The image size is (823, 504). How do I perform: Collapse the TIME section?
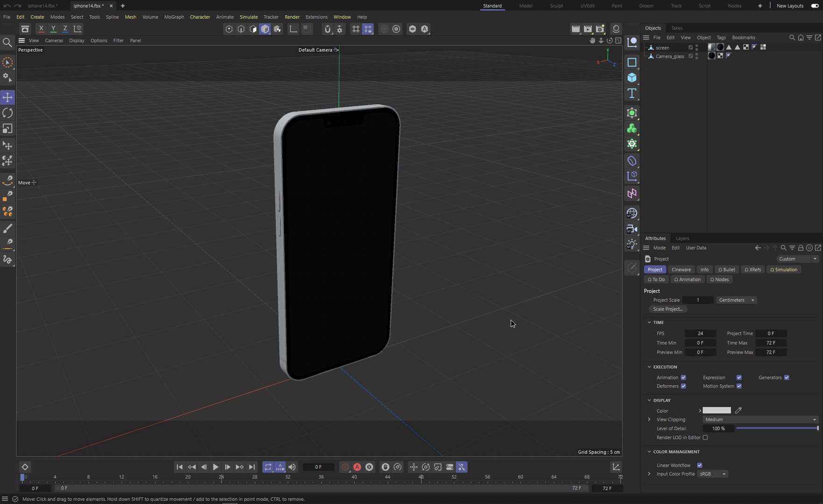[x=649, y=322]
